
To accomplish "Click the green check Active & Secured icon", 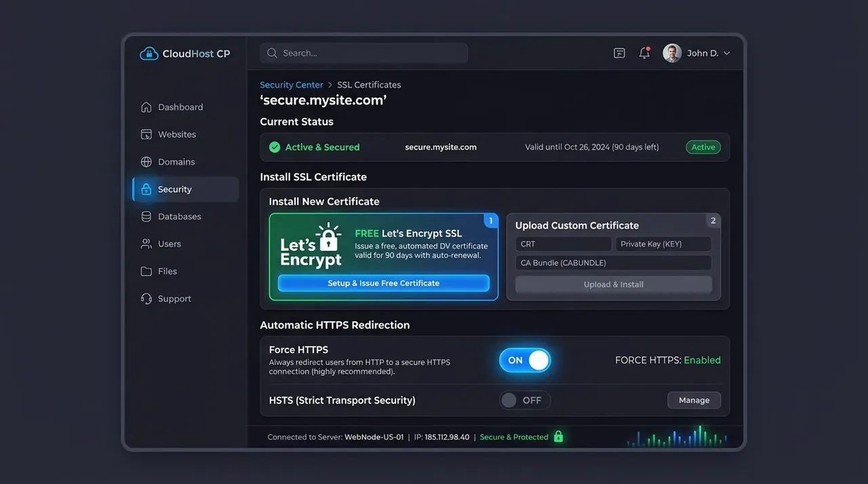I will [x=275, y=147].
